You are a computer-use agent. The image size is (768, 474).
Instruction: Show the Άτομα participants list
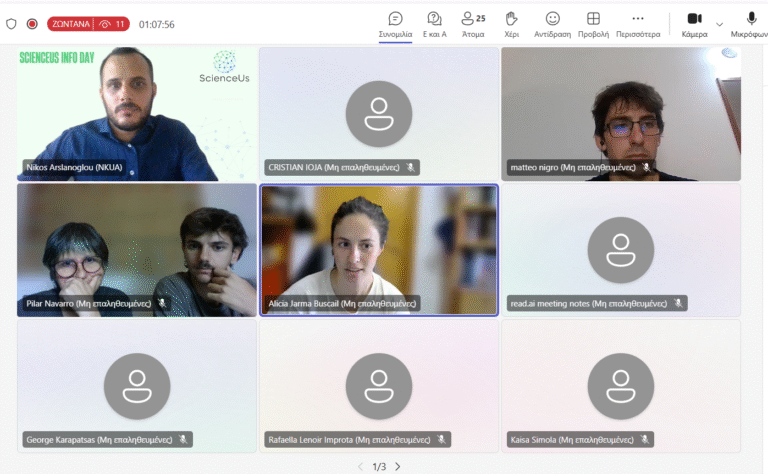click(473, 24)
